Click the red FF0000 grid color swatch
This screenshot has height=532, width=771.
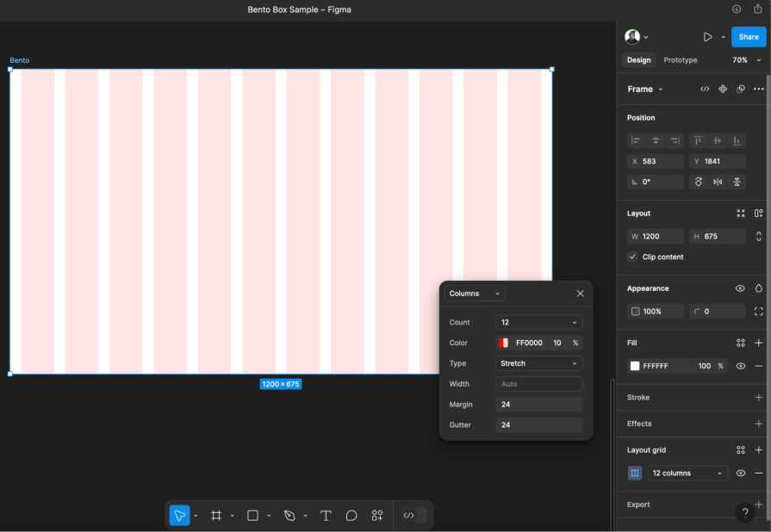[x=505, y=343]
